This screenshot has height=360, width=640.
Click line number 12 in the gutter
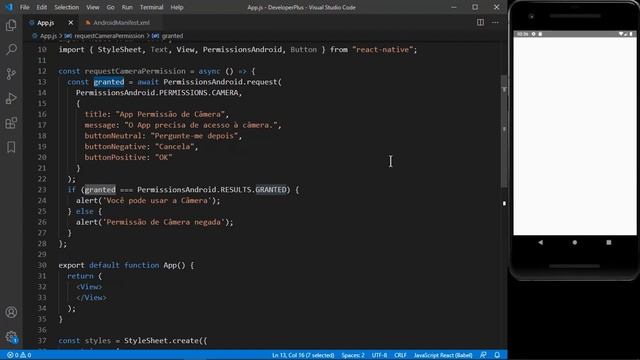click(42, 71)
